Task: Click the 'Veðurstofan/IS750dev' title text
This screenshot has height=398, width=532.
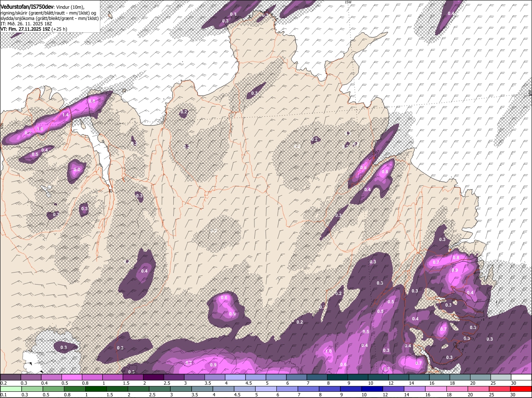Action: tap(27, 7)
